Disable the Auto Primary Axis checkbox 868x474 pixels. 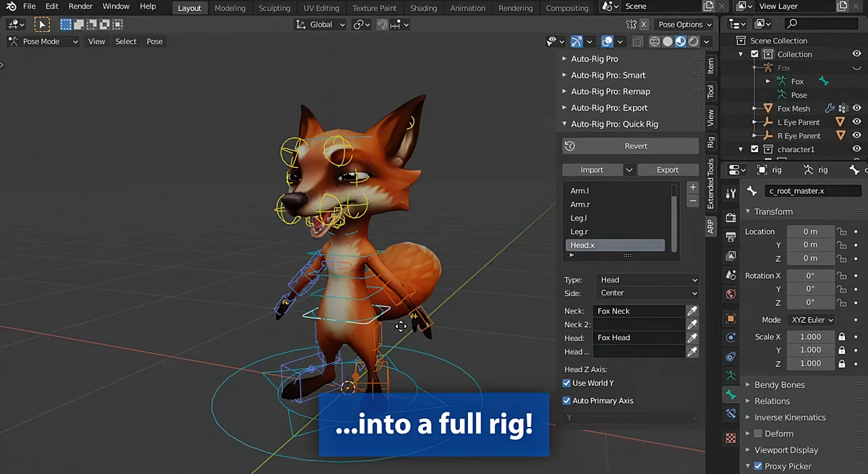click(567, 400)
